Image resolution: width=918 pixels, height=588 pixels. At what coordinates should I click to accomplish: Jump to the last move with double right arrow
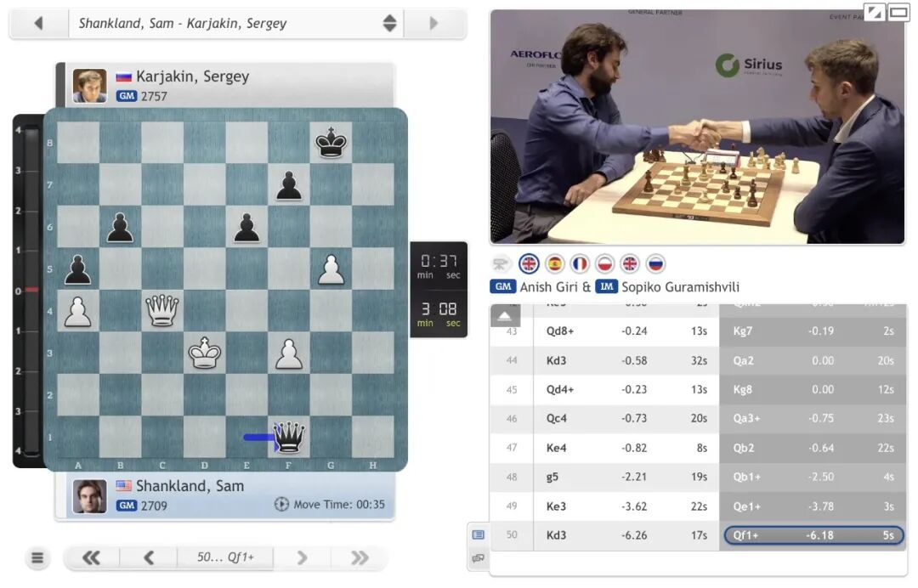[x=360, y=558]
